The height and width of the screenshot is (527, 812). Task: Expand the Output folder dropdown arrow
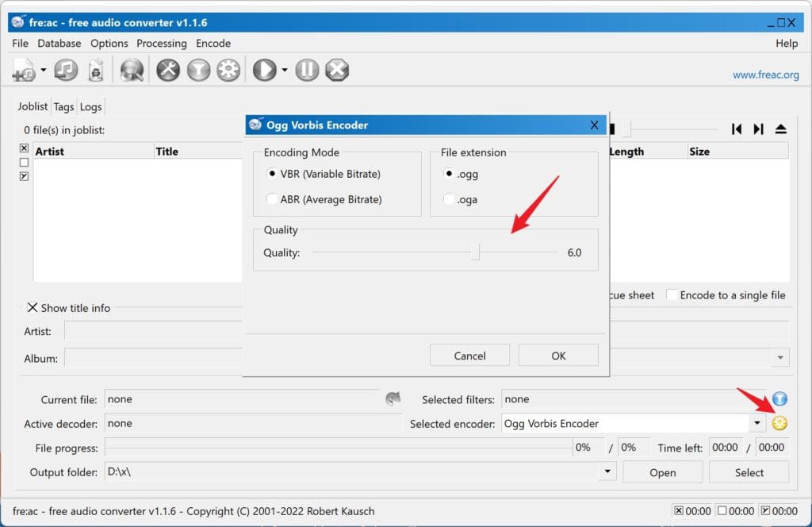[x=607, y=471]
